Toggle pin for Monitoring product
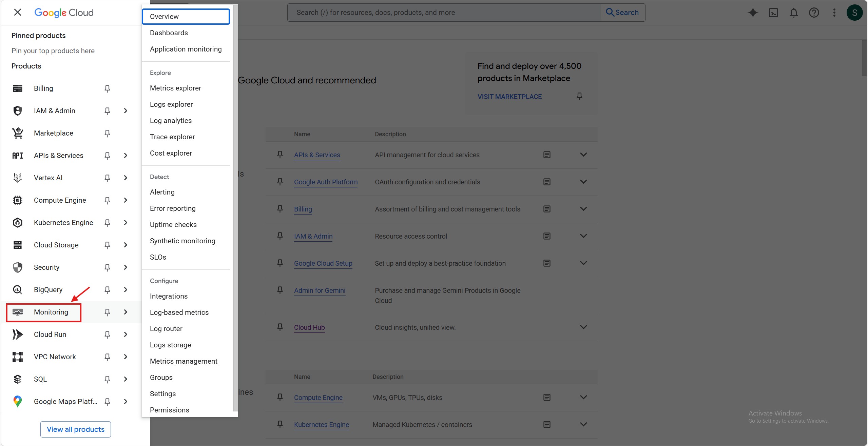Image resolution: width=868 pixels, height=446 pixels. [x=107, y=312]
